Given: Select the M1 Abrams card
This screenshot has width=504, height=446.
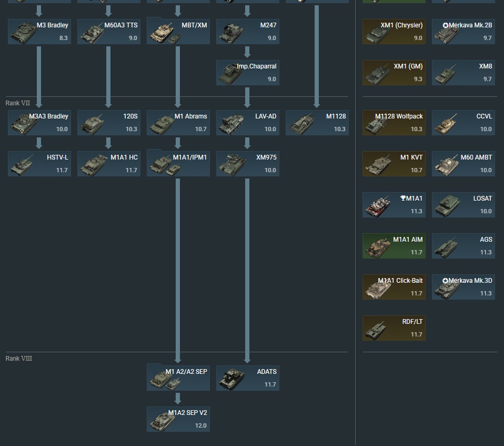Looking at the screenshot, I should click(178, 122).
